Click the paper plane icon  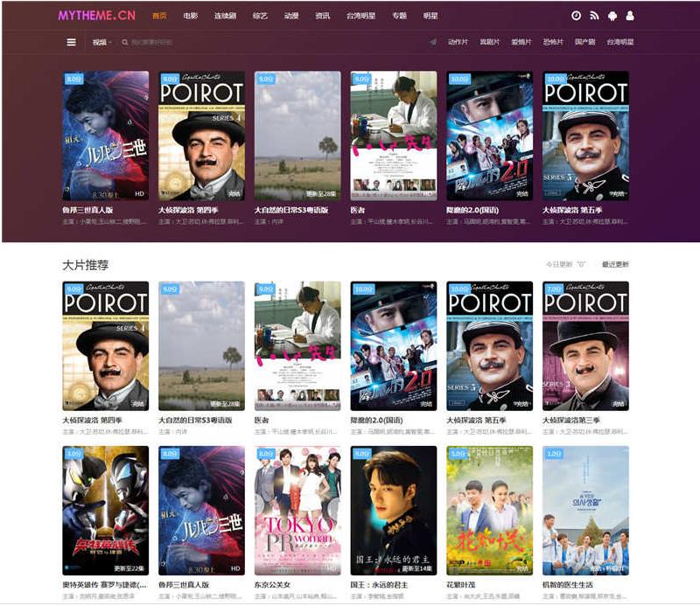point(432,42)
